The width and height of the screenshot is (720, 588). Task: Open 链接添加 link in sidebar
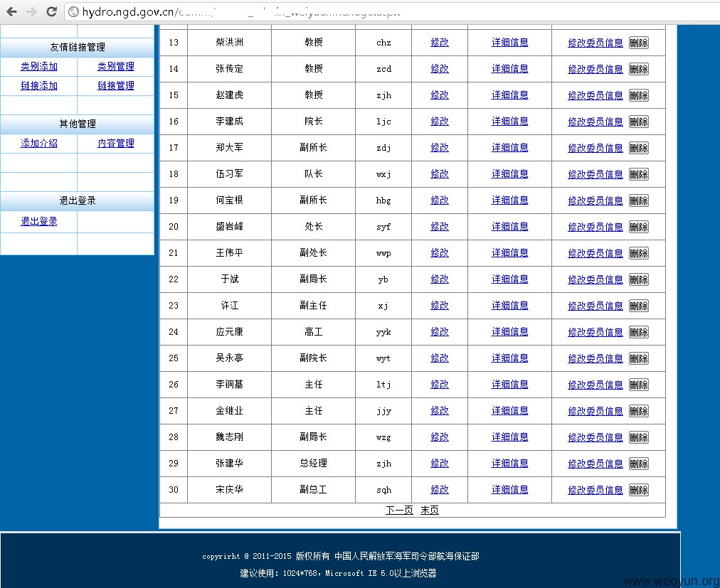click(x=39, y=86)
